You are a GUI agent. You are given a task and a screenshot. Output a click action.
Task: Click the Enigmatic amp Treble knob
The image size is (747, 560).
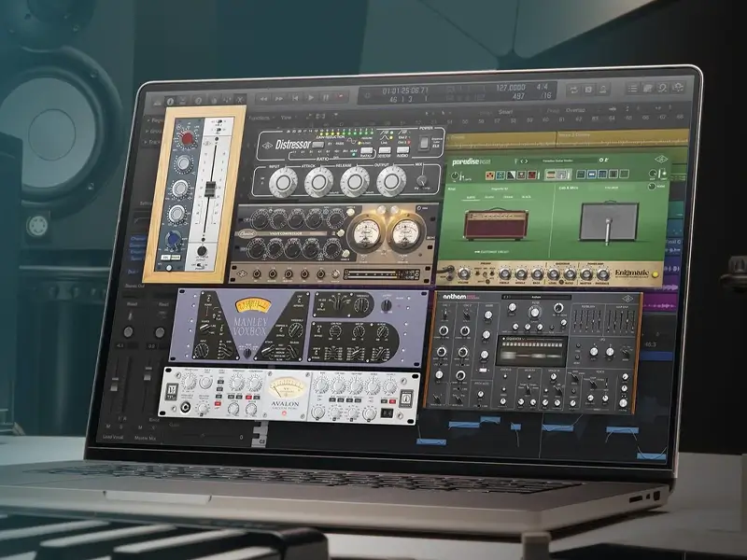coord(504,273)
